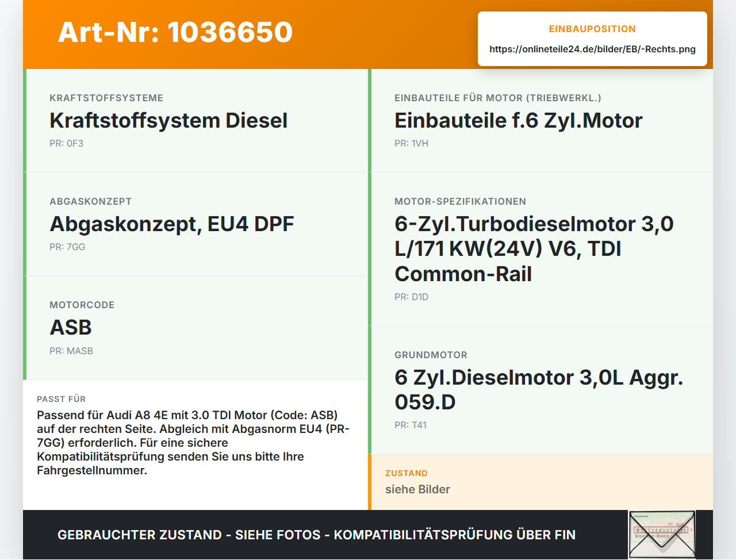Image resolution: width=736 pixels, height=560 pixels.
Task: Select the Passend für Audi A8 4E paragraph
Action: click(x=193, y=443)
